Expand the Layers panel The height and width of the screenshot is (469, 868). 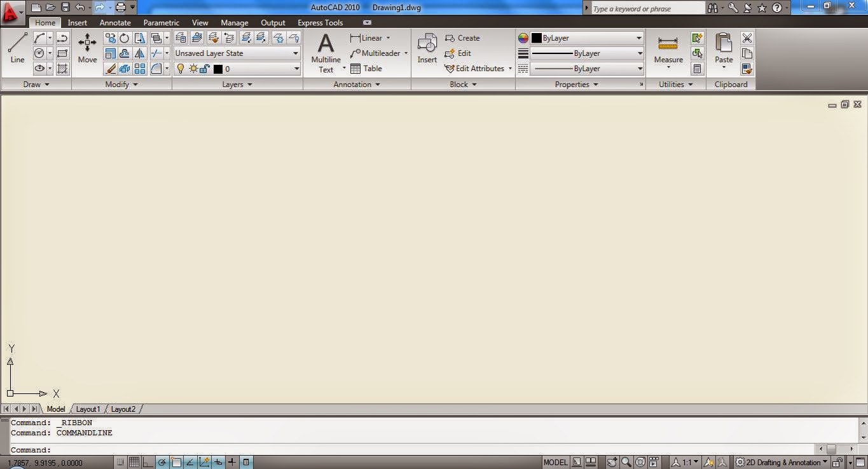(237, 84)
